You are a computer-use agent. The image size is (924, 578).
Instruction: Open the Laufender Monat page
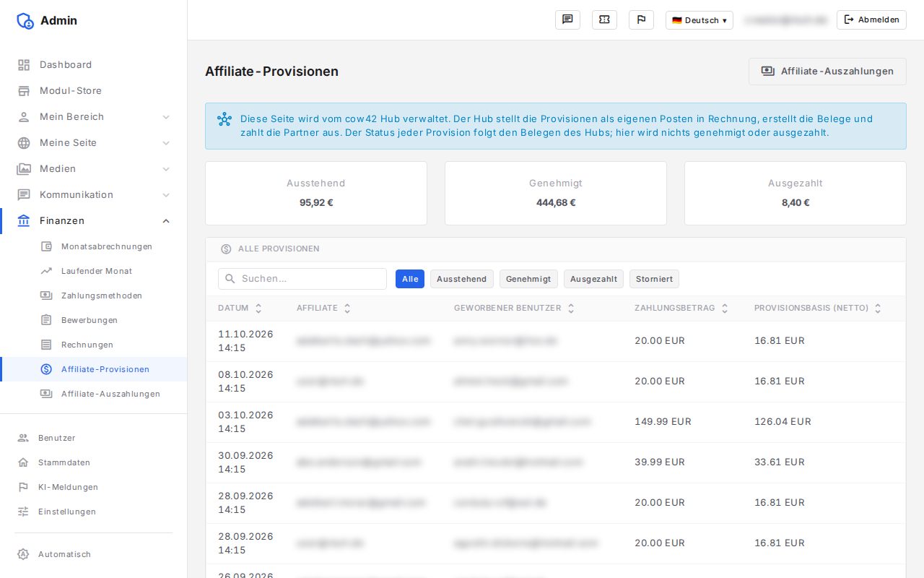[94, 271]
